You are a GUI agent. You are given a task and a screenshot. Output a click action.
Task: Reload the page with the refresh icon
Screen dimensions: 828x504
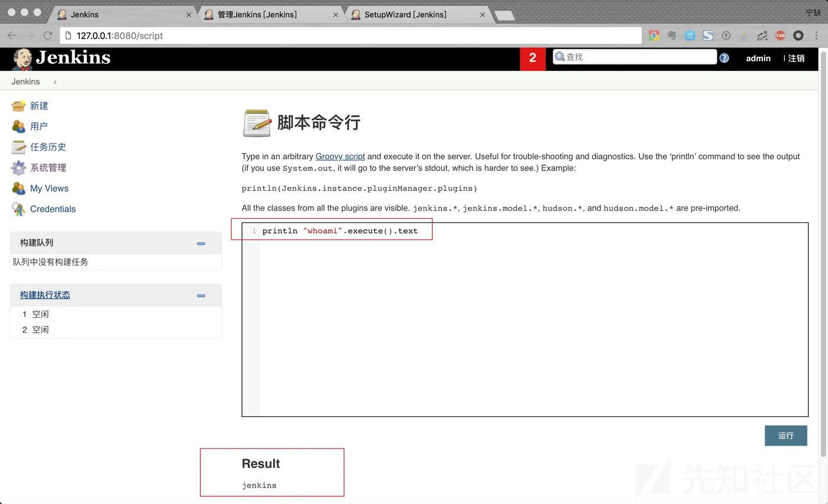48,35
